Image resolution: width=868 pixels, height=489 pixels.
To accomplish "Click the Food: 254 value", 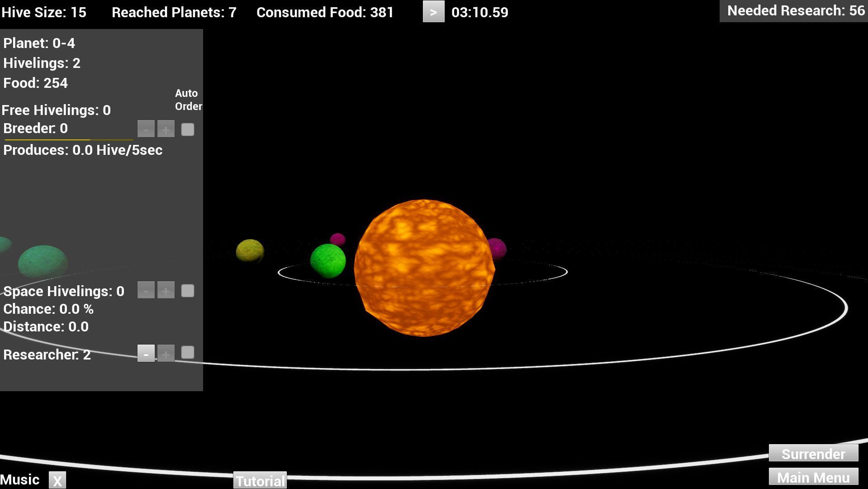I will 36,83.
